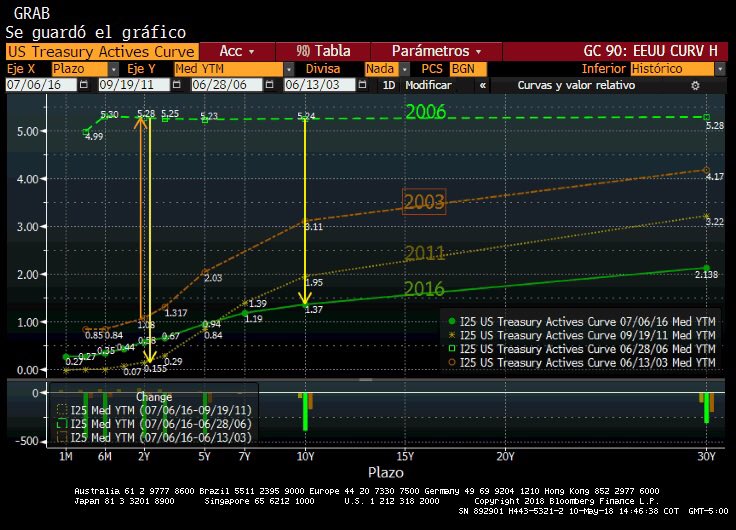Click the 10Y point labeled 3.11

point(305,221)
